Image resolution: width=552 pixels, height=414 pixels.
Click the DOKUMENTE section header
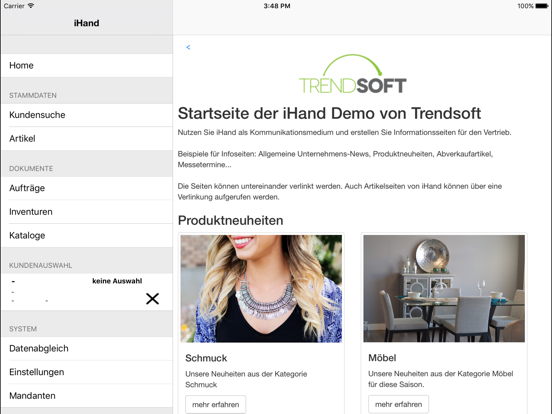click(31, 169)
